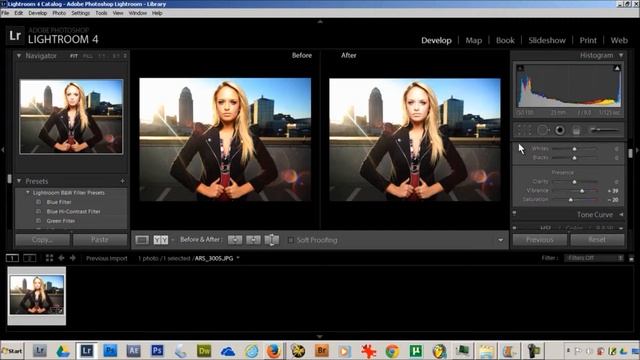The width and height of the screenshot is (640, 360).
Task: Open Google Chrome from taskbar
Action: click(x=392, y=351)
